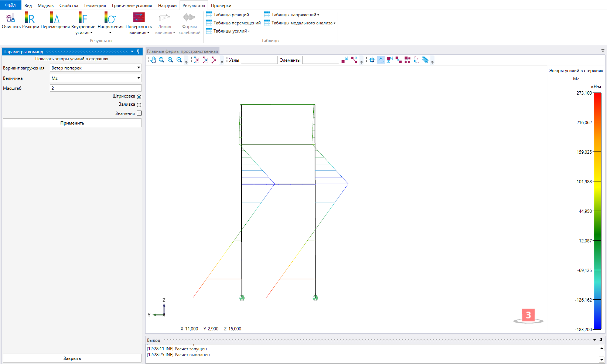The height and width of the screenshot is (364, 607).
Task: Click the magenta nodes cluster display icon
Action: (407, 60)
